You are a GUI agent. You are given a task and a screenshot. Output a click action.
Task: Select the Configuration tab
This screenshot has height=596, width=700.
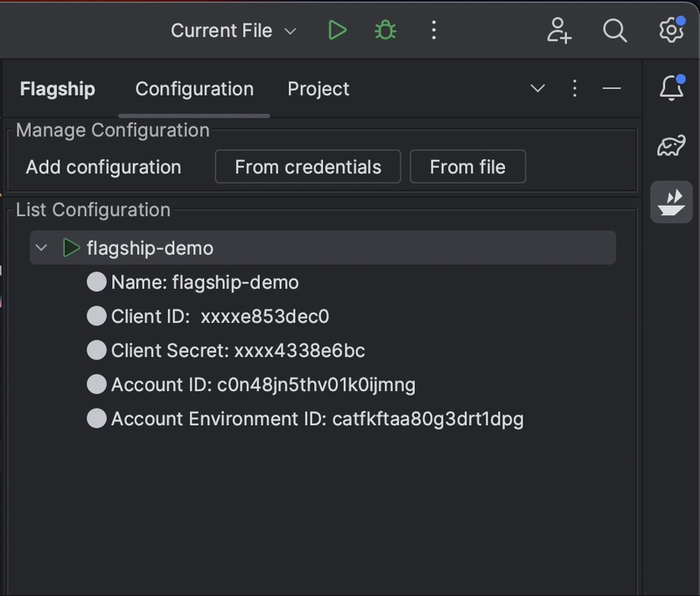point(194,89)
